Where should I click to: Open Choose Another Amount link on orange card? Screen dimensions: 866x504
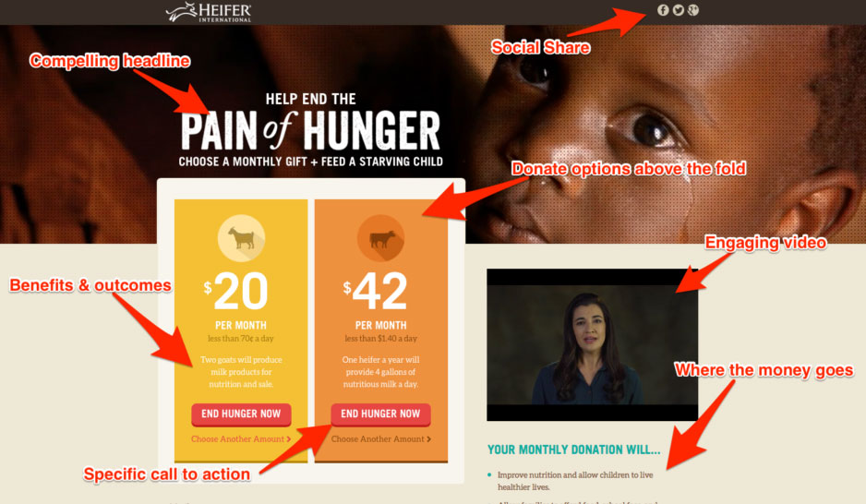point(381,438)
